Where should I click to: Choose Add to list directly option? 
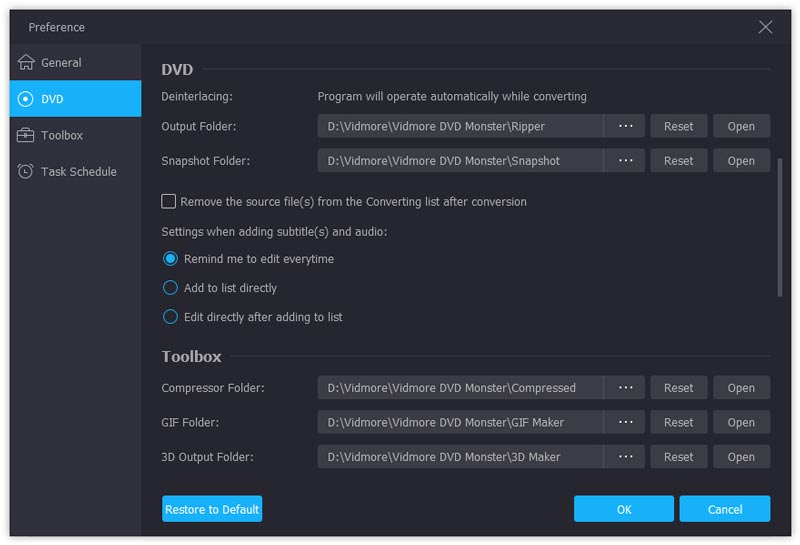pyautogui.click(x=170, y=288)
